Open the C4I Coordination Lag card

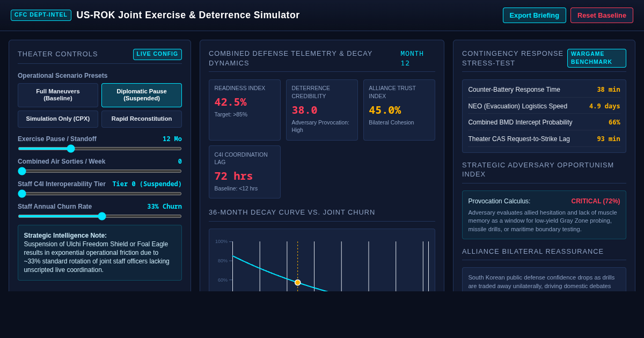(x=245, y=172)
